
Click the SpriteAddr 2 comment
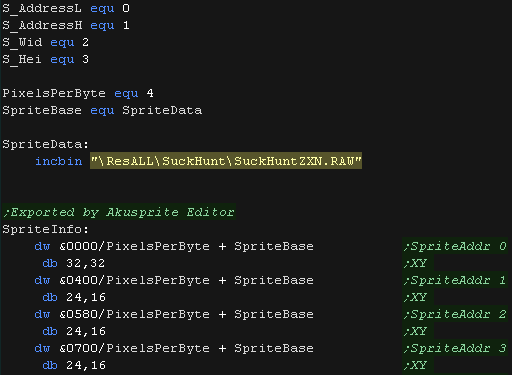455,314
